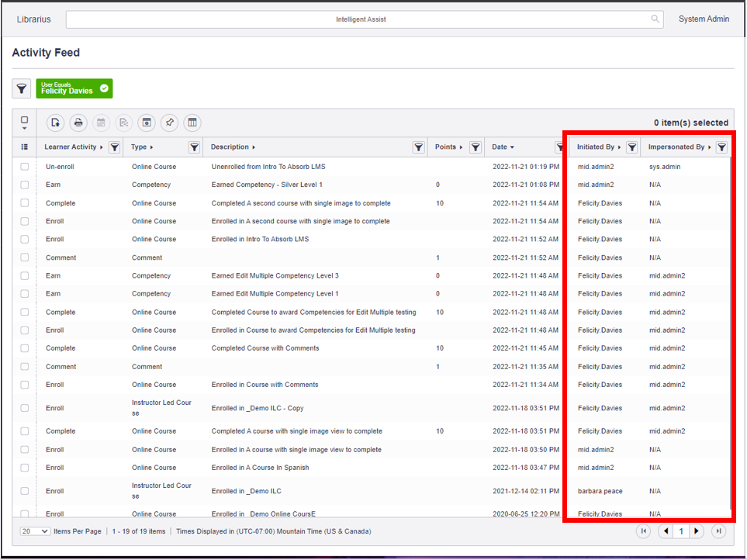
Task: Open the Learner Activity column sort dropdown
Action: pos(101,147)
